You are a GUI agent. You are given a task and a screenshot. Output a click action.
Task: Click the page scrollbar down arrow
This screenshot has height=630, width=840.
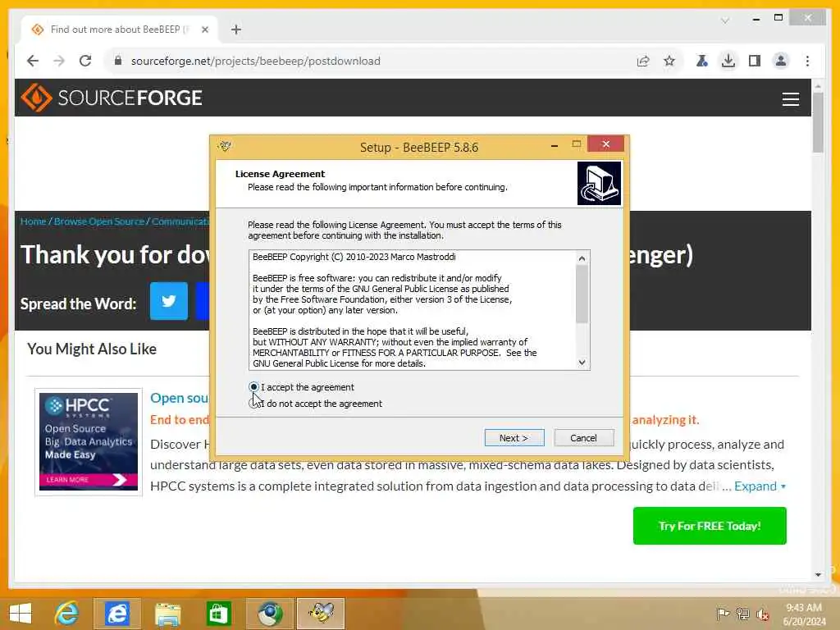pos(818,575)
